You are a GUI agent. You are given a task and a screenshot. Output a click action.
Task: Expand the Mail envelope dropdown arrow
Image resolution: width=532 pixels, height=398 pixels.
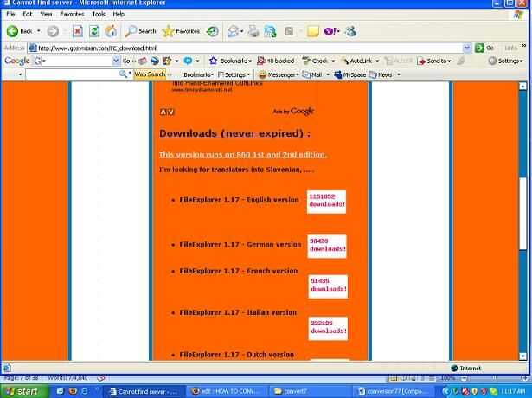tap(242, 31)
